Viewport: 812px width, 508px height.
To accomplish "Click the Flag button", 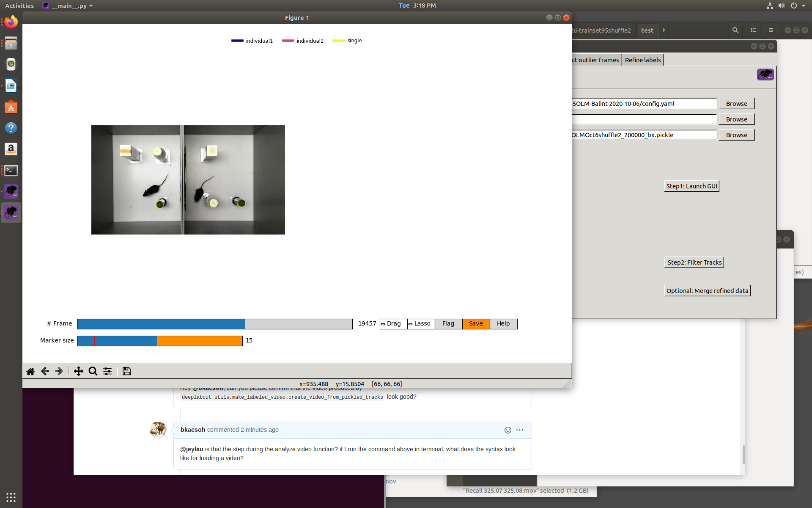I will (x=448, y=324).
